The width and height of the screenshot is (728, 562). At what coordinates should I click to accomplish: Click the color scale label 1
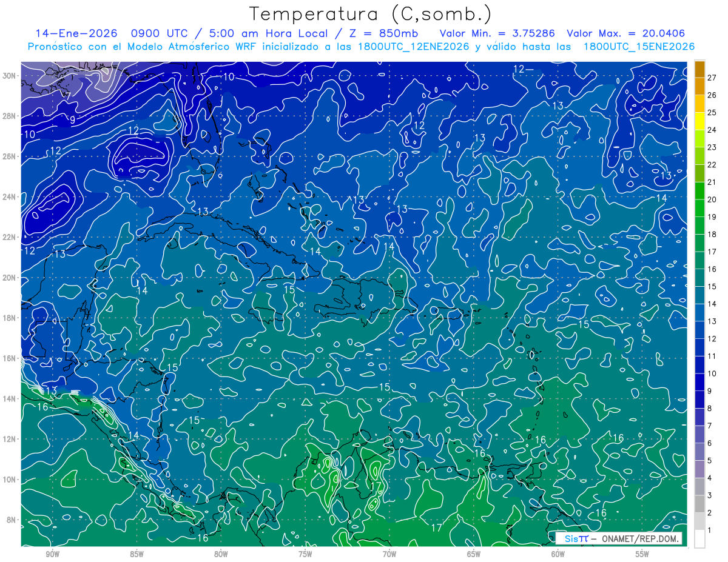709,530
